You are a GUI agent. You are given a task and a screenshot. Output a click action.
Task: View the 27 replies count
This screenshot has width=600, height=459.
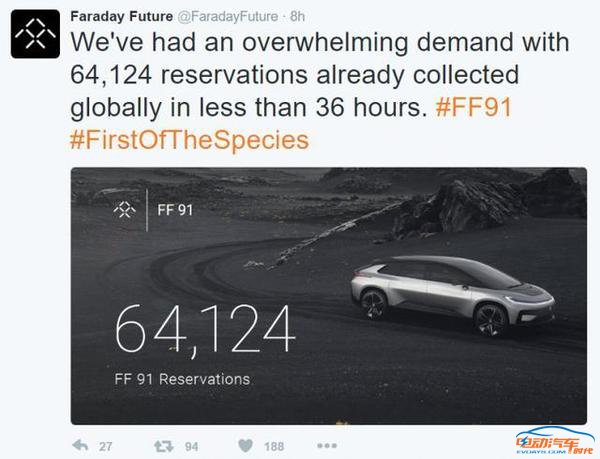[106, 446]
